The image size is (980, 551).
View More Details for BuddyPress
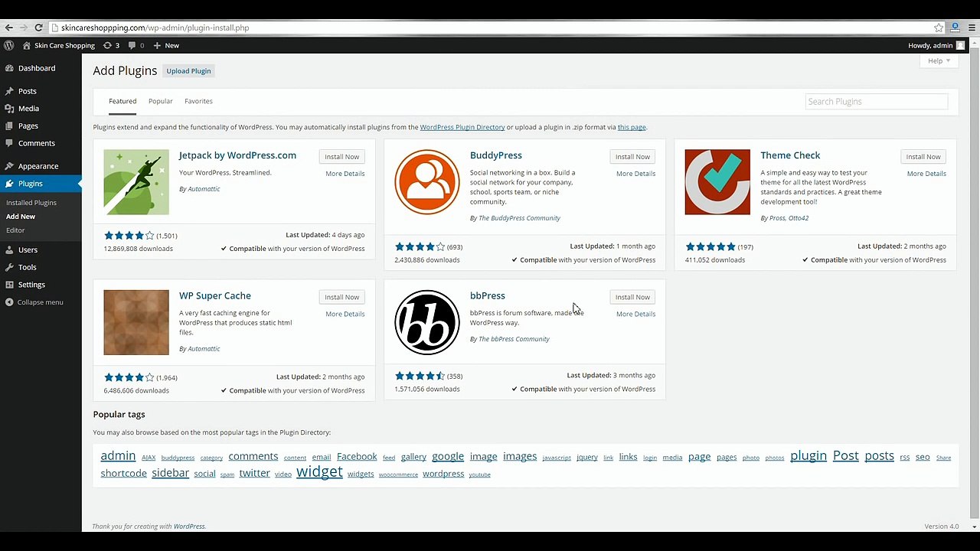pyautogui.click(x=635, y=174)
